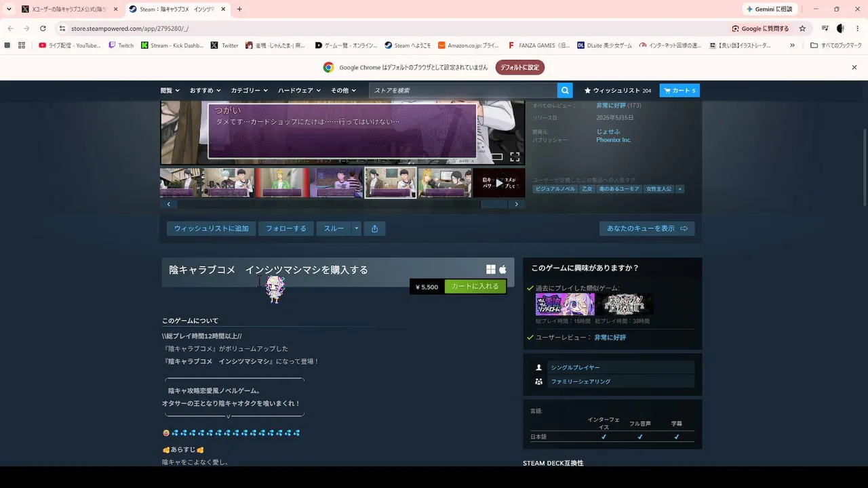Click the Steam store search magnifier button
868x488 pixels.
tap(565, 90)
